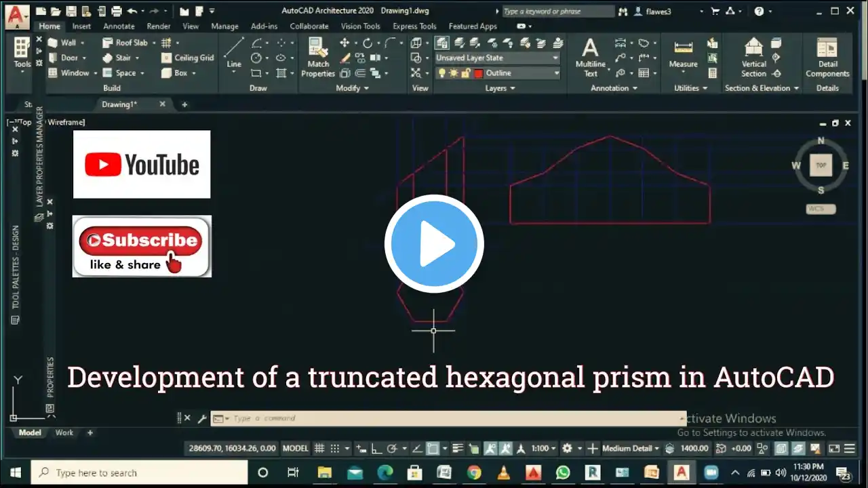Select the Multiline Text tool

tap(591, 58)
